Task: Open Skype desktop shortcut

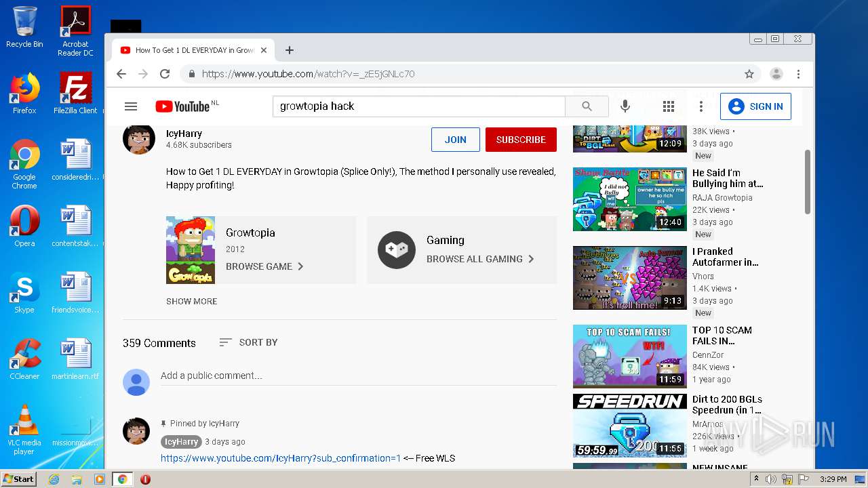Action: click(24, 293)
